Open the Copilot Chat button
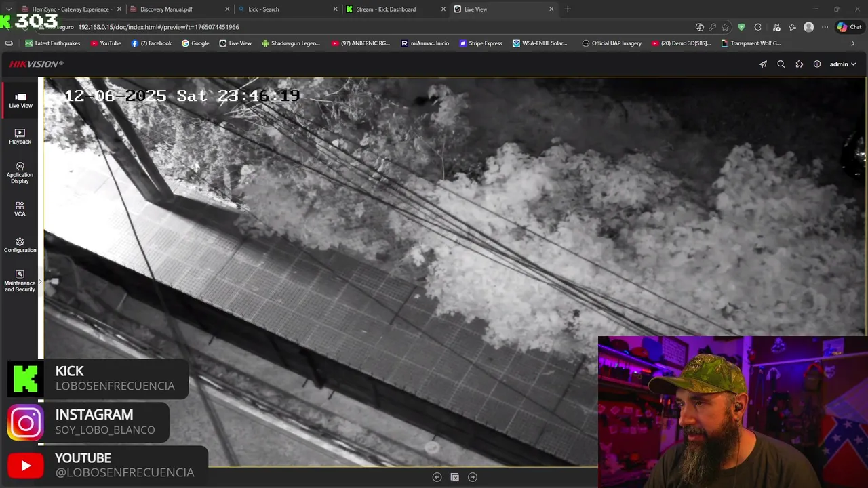Screen dimensions: 868x488 (850, 27)
